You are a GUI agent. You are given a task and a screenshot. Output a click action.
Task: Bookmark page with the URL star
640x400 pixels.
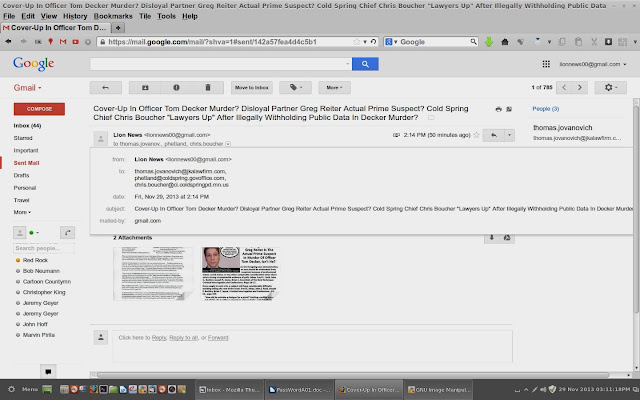tap(357, 42)
